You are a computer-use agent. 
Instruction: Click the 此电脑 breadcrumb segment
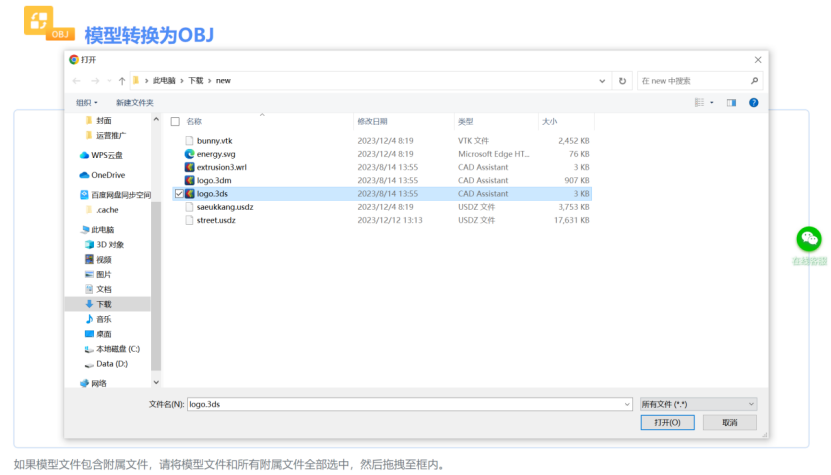164,81
